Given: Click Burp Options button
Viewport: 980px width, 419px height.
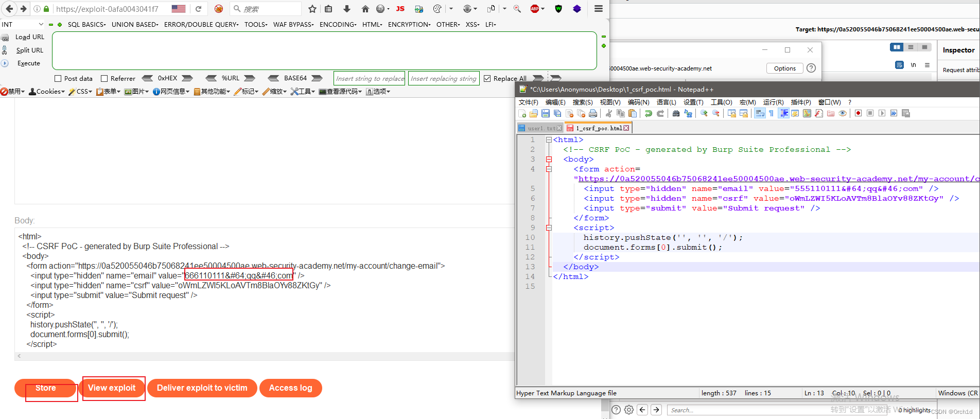Looking at the screenshot, I should pyautogui.click(x=785, y=68).
